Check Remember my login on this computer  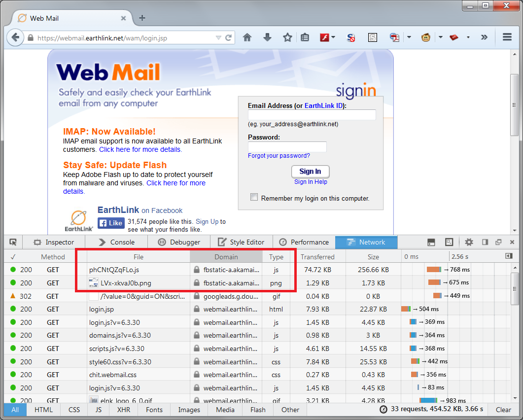coord(254,197)
